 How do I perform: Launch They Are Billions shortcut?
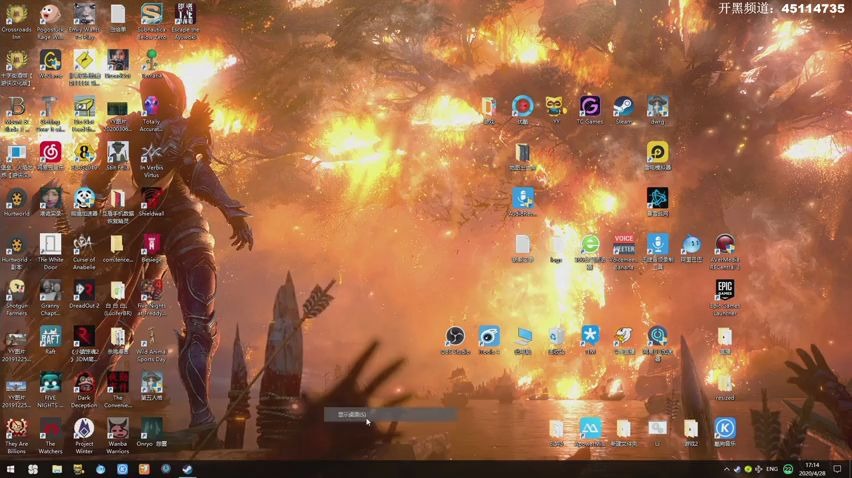point(16,436)
